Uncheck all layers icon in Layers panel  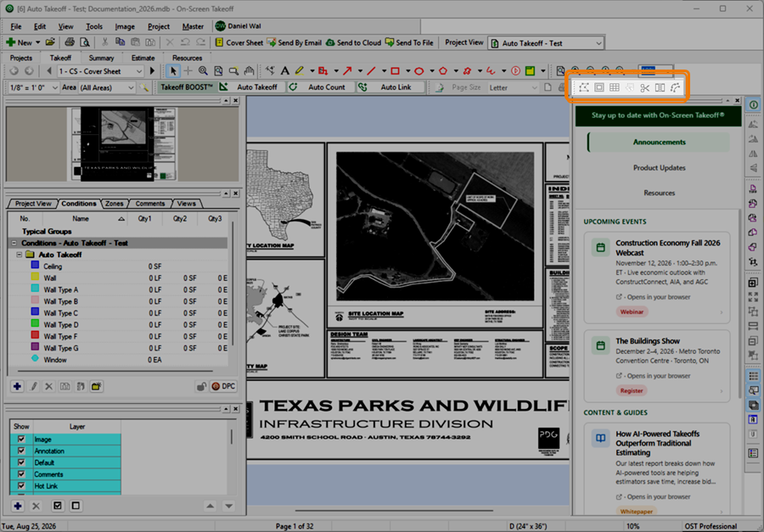pos(76,506)
